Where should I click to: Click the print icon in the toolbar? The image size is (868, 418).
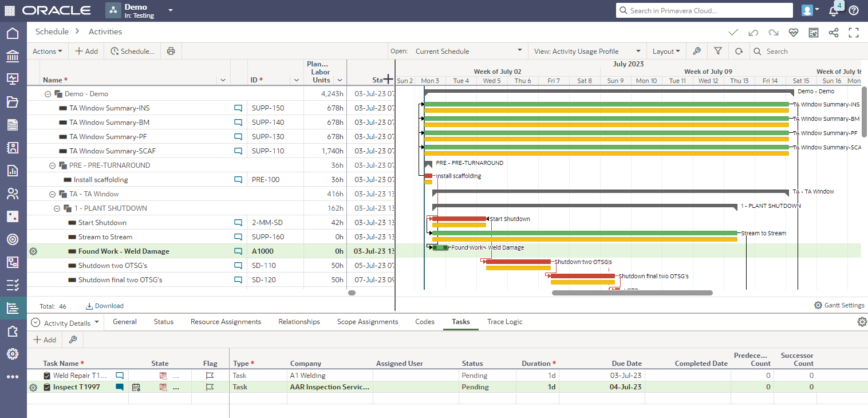tap(171, 51)
